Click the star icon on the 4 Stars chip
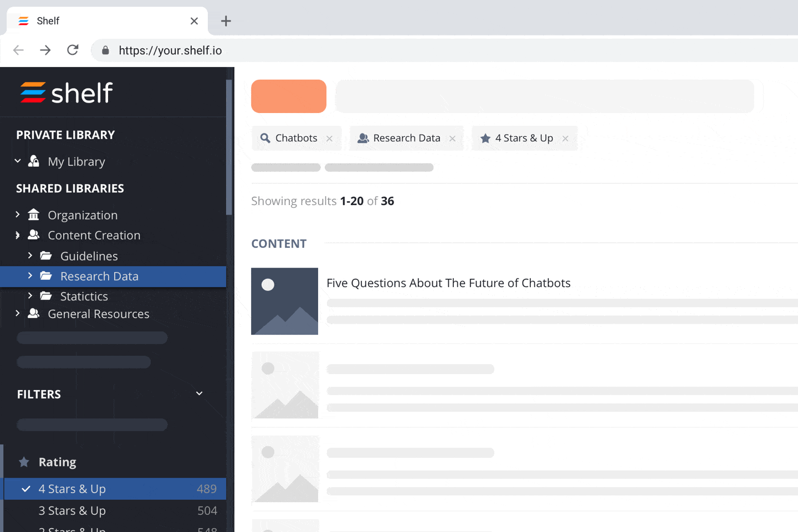Screen dimensions: 798x532 (485, 138)
